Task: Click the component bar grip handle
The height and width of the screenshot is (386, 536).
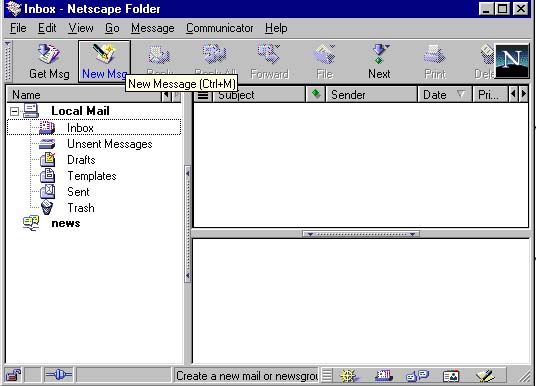Action: point(326,376)
